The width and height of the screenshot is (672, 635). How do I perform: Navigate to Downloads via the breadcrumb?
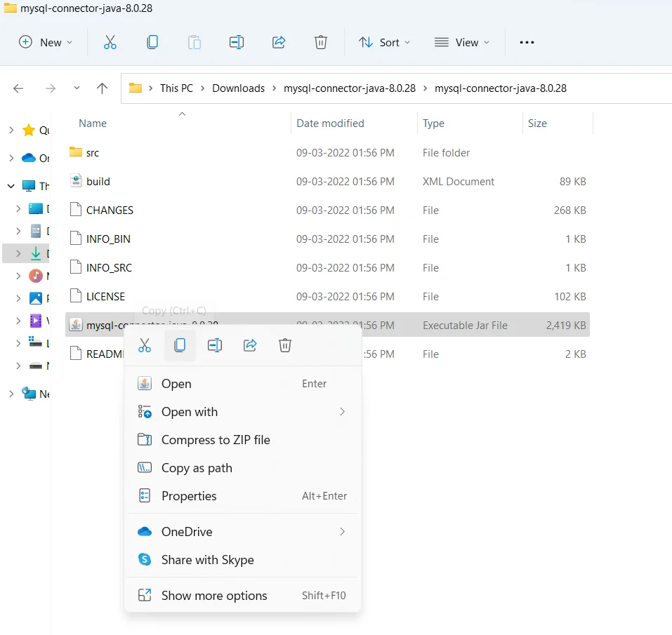pos(238,88)
